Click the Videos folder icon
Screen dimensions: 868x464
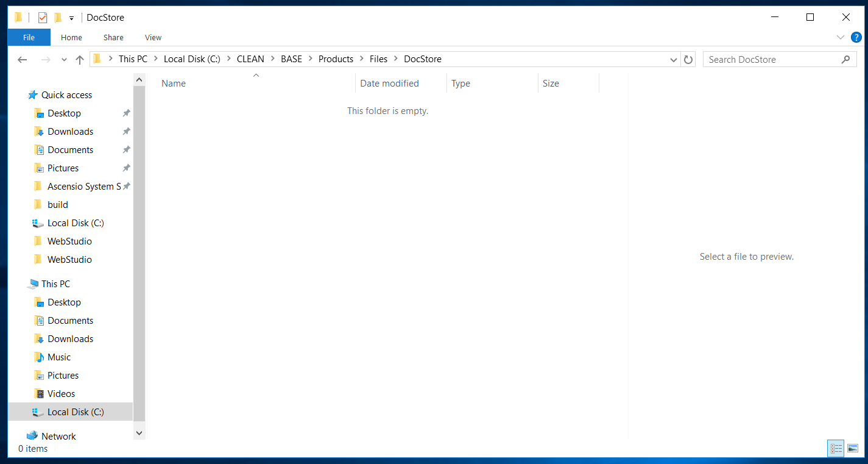[38, 394]
